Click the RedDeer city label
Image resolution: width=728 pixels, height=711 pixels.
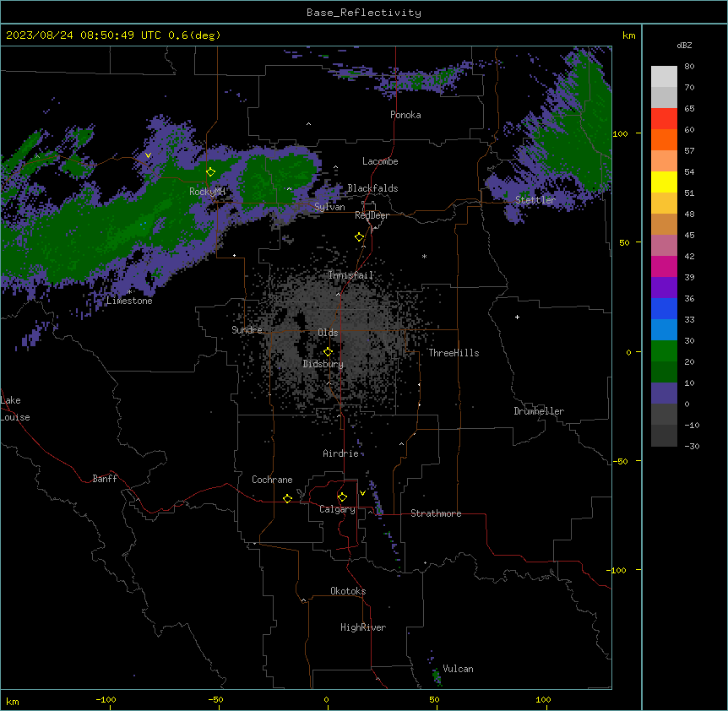372,215
